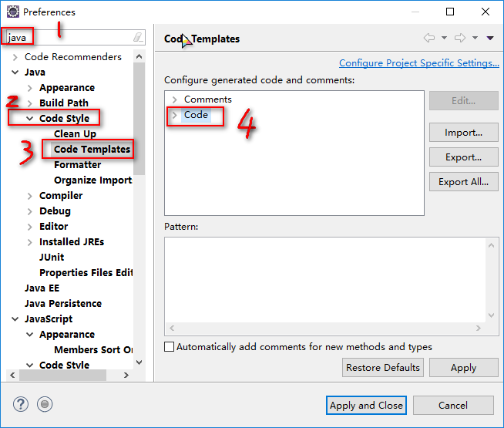This screenshot has height=428, width=504.
Task: Click tree horizontal scrollbar left arrow
Action: coord(12,376)
